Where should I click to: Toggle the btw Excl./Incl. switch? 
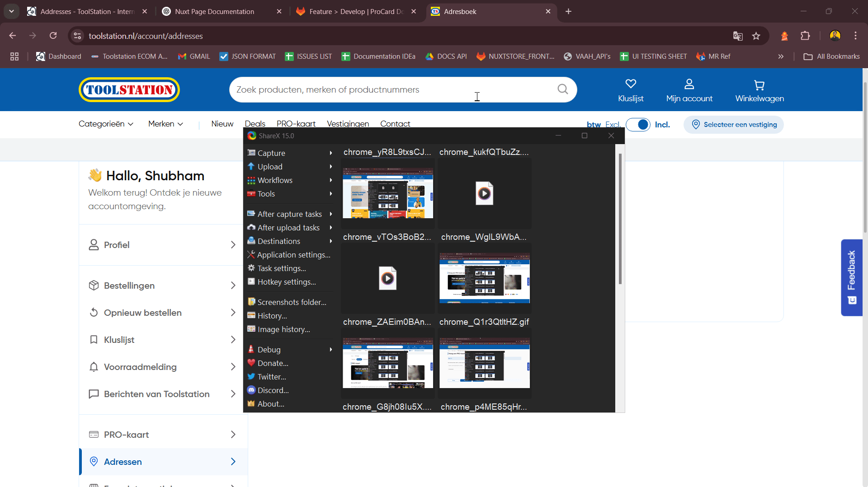click(638, 125)
